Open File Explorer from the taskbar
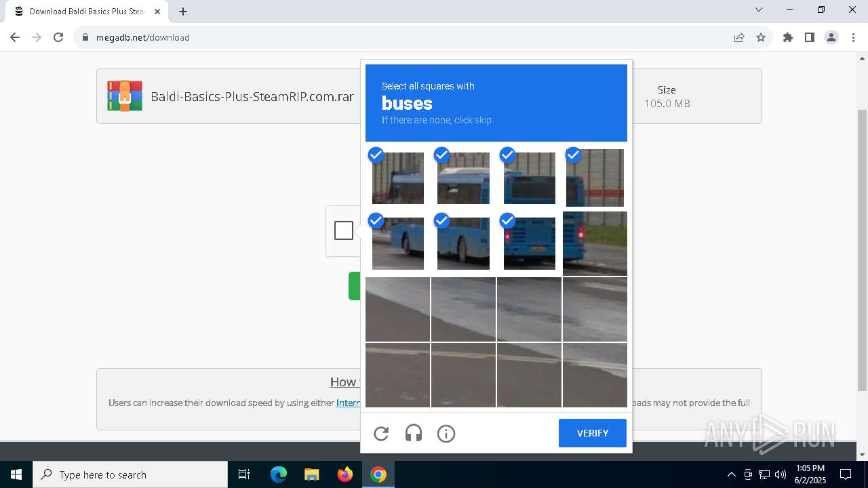The height and width of the screenshot is (488, 868). click(x=311, y=474)
